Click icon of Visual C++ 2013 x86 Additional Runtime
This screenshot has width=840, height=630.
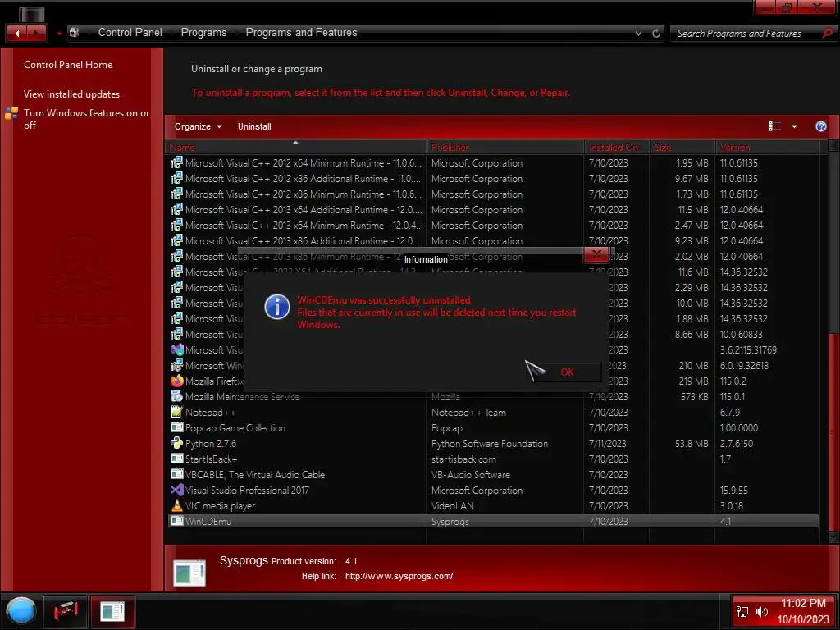[x=177, y=240]
